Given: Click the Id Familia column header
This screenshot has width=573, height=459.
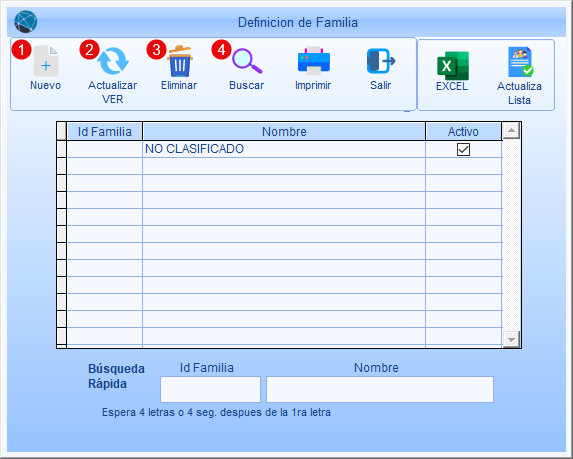Looking at the screenshot, I should [105, 132].
